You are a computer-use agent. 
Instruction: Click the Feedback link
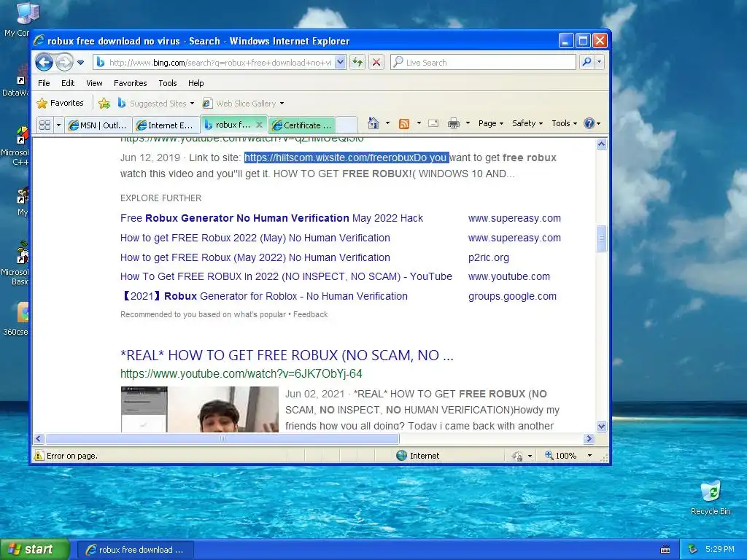[311, 314]
